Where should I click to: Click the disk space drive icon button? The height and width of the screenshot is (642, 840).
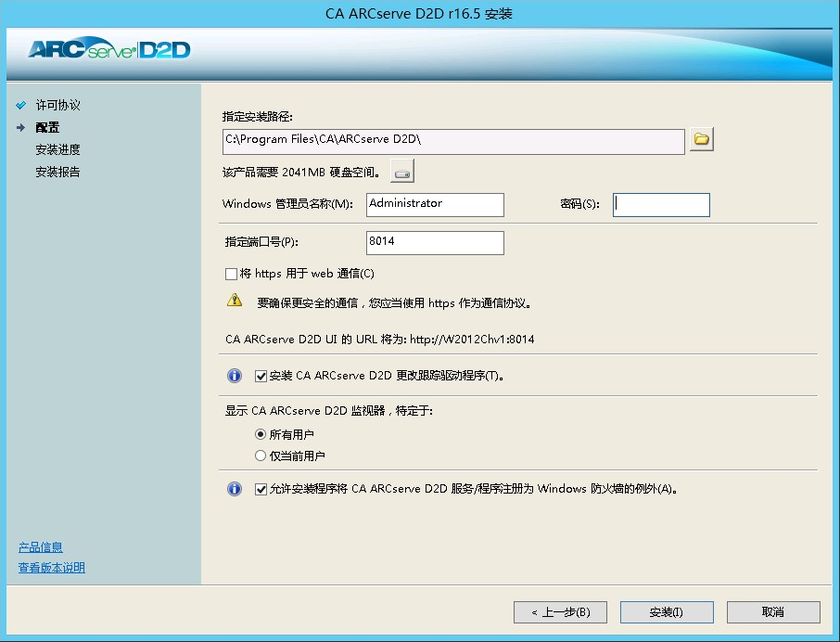(401, 172)
